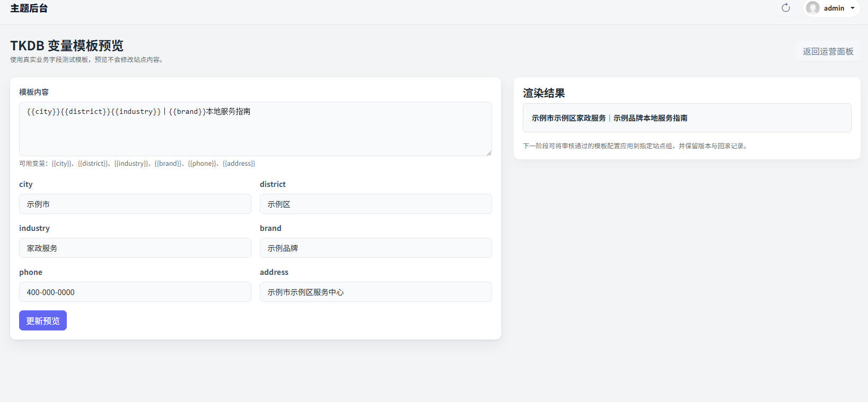The height and width of the screenshot is (402, 868).
Task: Click the address input field
Action: click(x=376, y=292)
